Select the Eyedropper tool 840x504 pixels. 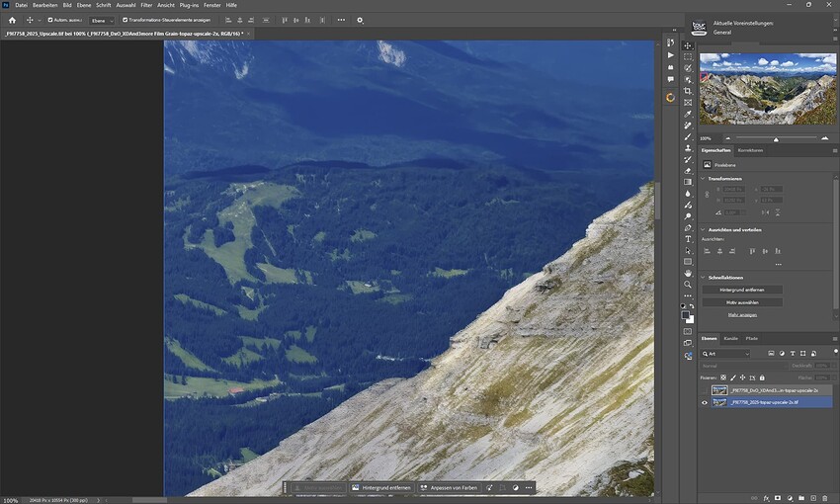pos(688,114)
